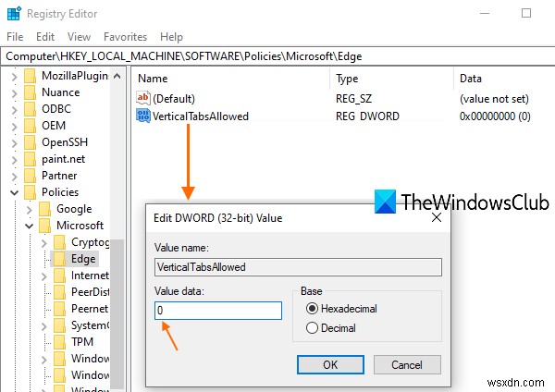
Task: Maximize the Registry Editor window
Action: point(526,14)
